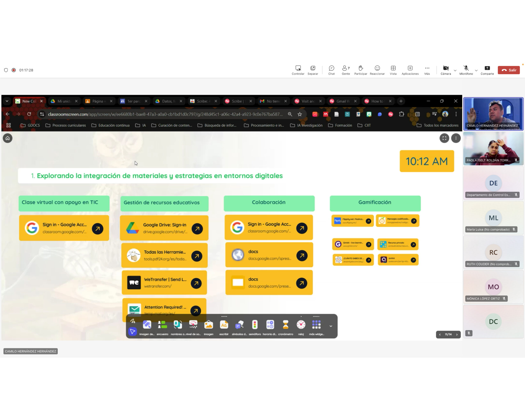Open the nombres aleatorios widget
The width and height of the screenshot is (525, 420).
tap(178, 328)
